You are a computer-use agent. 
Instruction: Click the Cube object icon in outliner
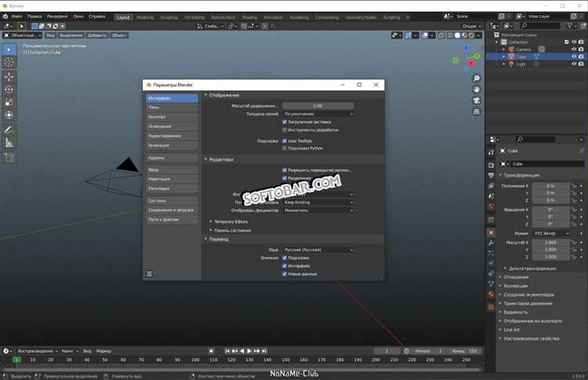click(x=511, y=56)
